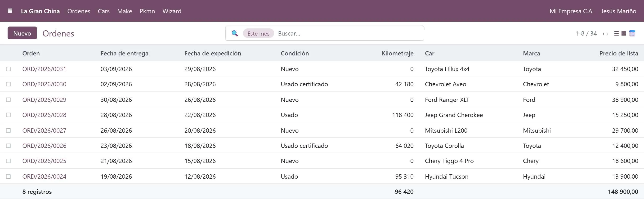The width and height of the screenshot is (644, 199).
Task: Click the Chery Tiggo 4 Pro cell
Action: [449, 161]
